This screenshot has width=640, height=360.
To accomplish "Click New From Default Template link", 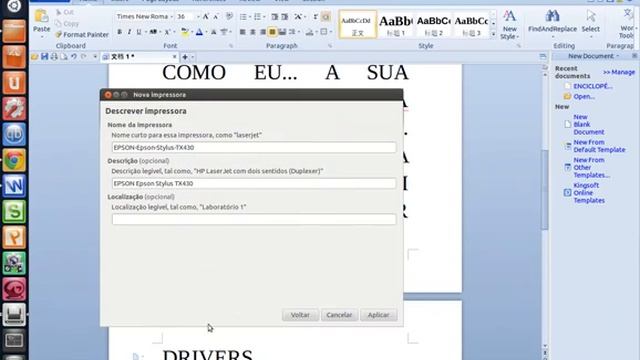I will [x=599, y=146].
